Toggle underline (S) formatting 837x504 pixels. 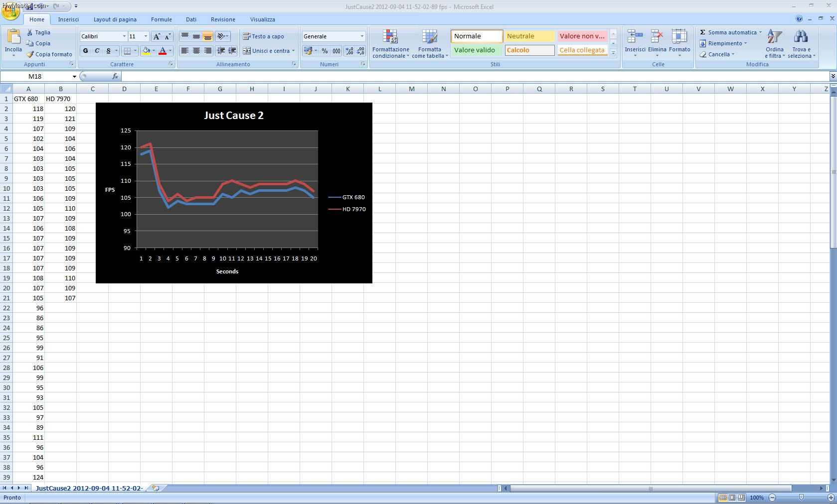coord(108,51)
